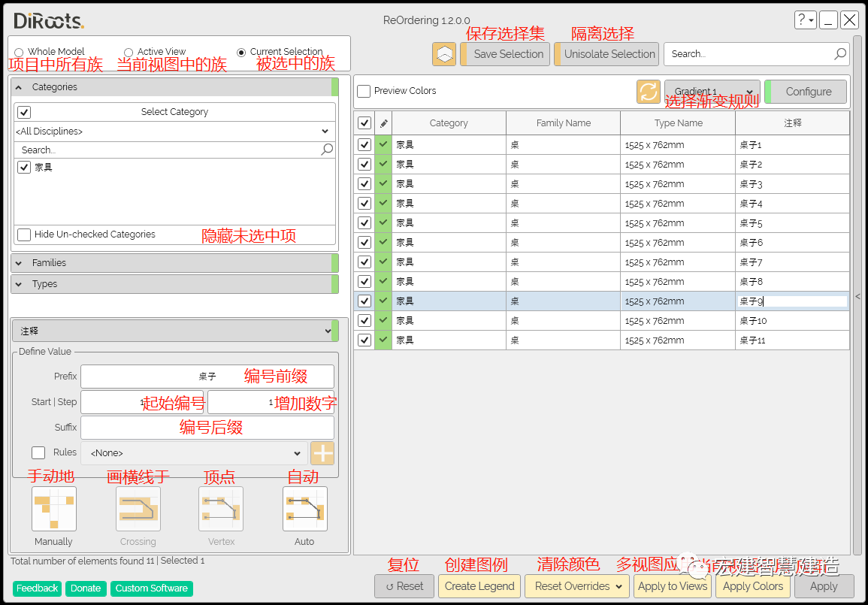Open the Rules None dropdown
This screenshot has width=868, height=605.
click(195, 453)
